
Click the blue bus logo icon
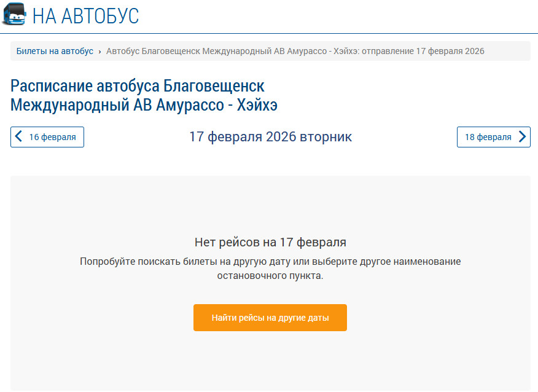tap(15, 15)
